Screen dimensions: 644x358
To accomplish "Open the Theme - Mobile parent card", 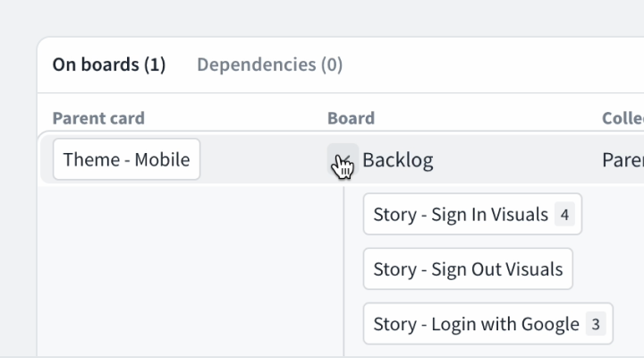I will [126, 160].
